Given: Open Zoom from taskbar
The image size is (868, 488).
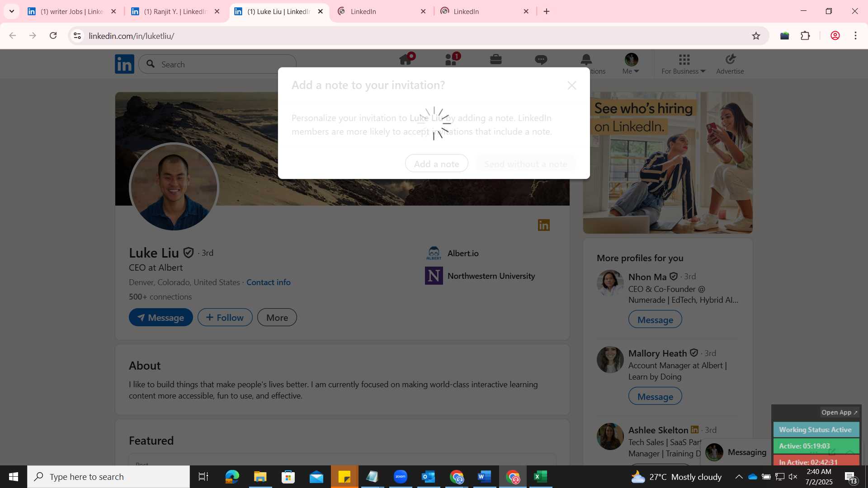Looking at the screenshot, I should click(401, 477).
